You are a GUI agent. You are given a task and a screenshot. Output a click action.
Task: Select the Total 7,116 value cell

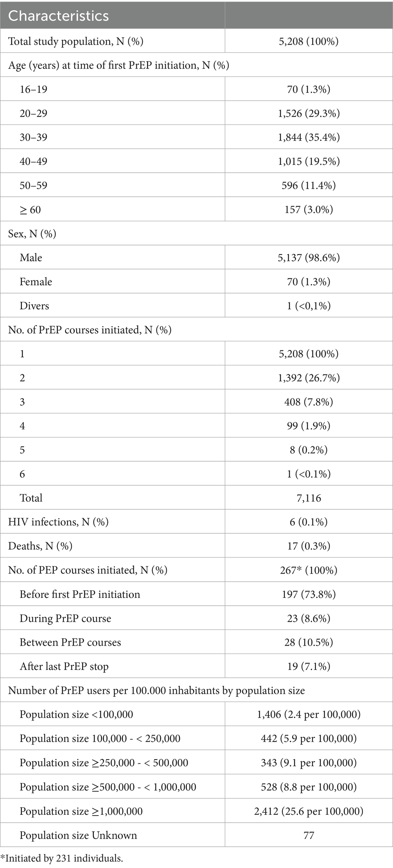tap(309, 498)
